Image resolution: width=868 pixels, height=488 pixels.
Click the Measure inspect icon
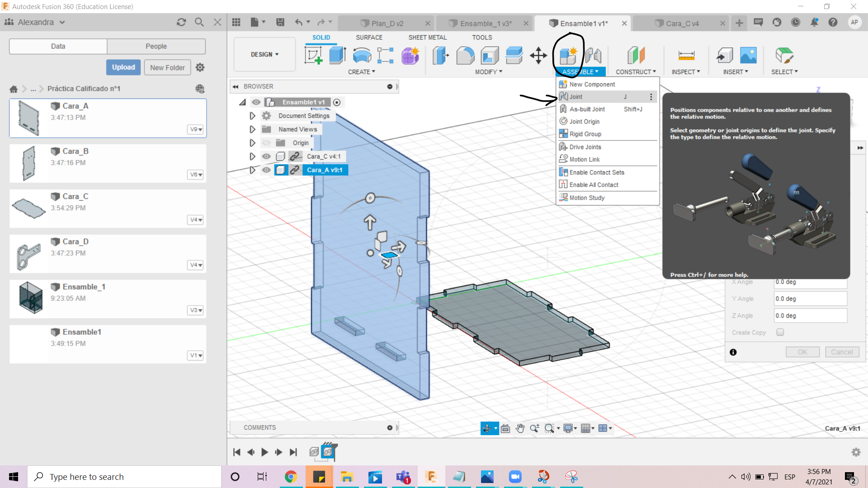(686, 56)
